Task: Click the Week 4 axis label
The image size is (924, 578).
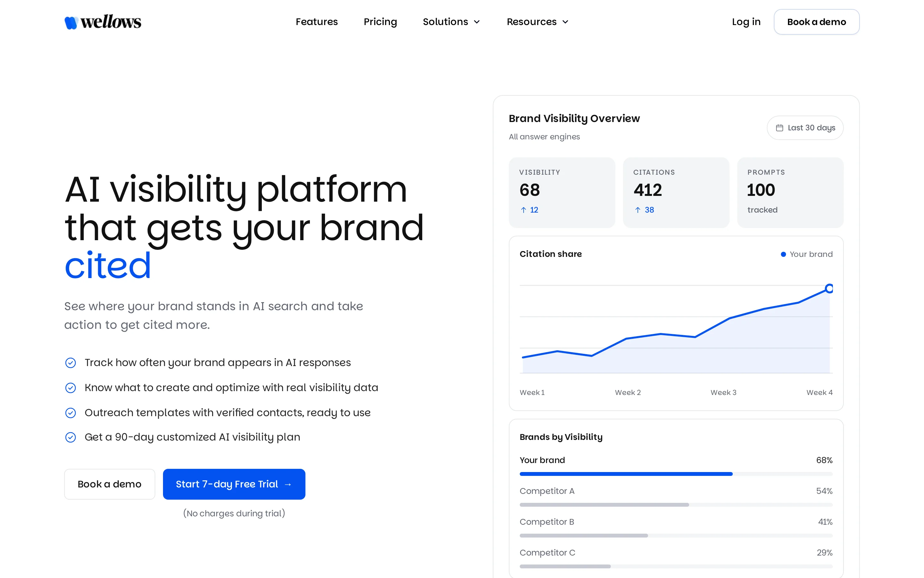Action: tap(819, 392)
